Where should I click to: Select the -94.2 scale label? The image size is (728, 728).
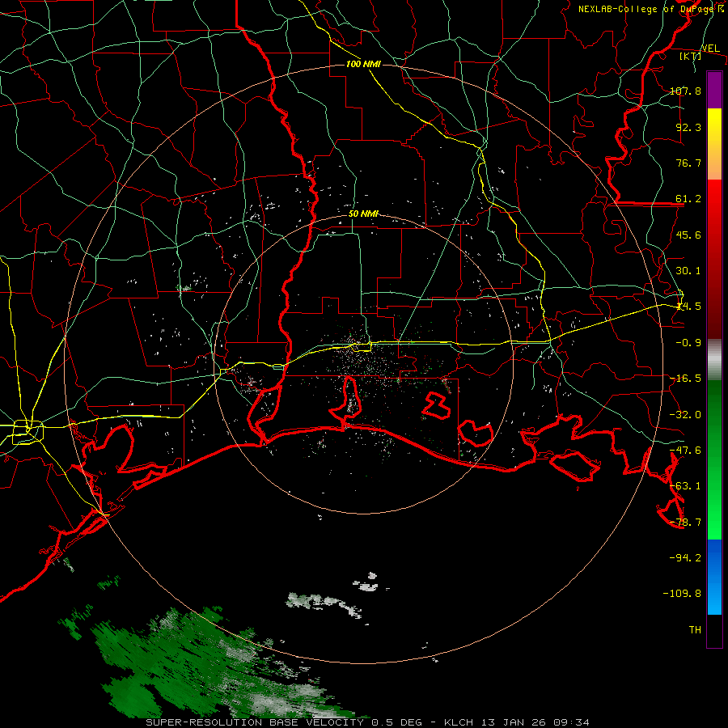[685, 558]
